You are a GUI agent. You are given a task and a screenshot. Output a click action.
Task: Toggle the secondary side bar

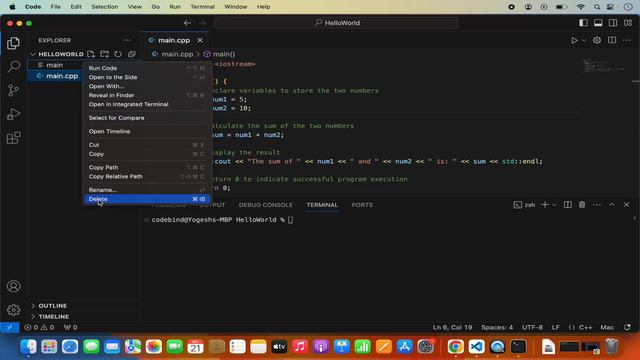pyautogui.click(x=613, y=23)
